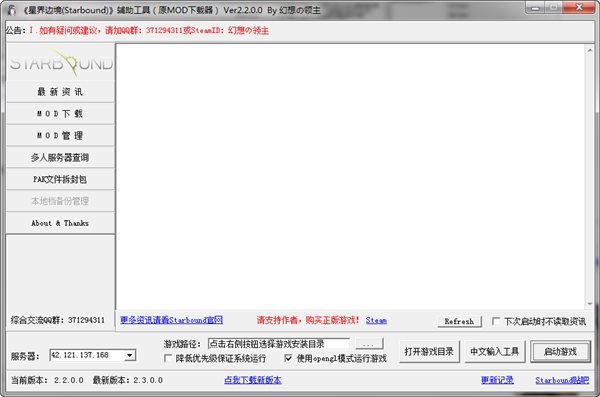Open the MOD管理 section
This screenshot has height=397, width=600.
[x=60, y=135]
